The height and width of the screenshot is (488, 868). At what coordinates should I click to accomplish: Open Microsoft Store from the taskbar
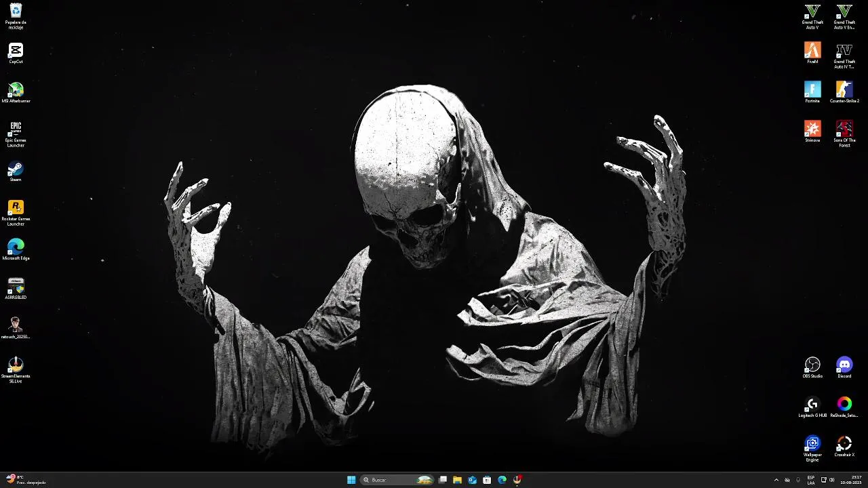487,480
